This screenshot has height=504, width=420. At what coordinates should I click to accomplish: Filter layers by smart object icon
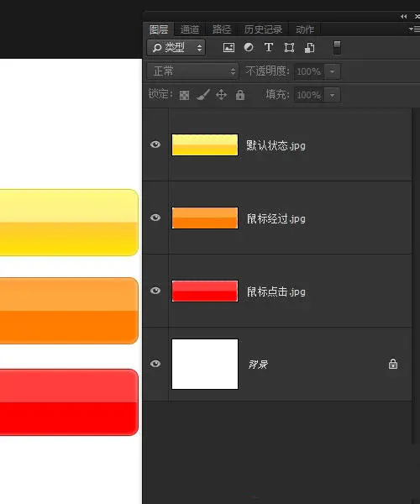click(x=309, y=48)
